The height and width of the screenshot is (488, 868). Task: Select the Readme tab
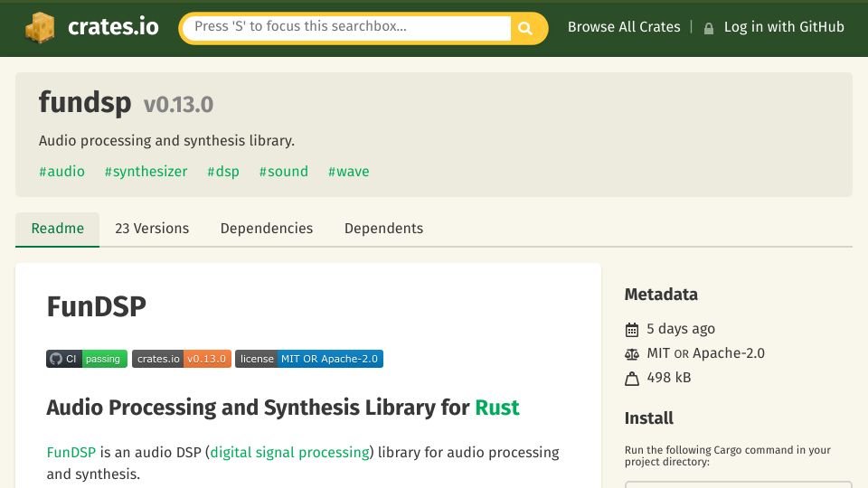pos(58,229)
